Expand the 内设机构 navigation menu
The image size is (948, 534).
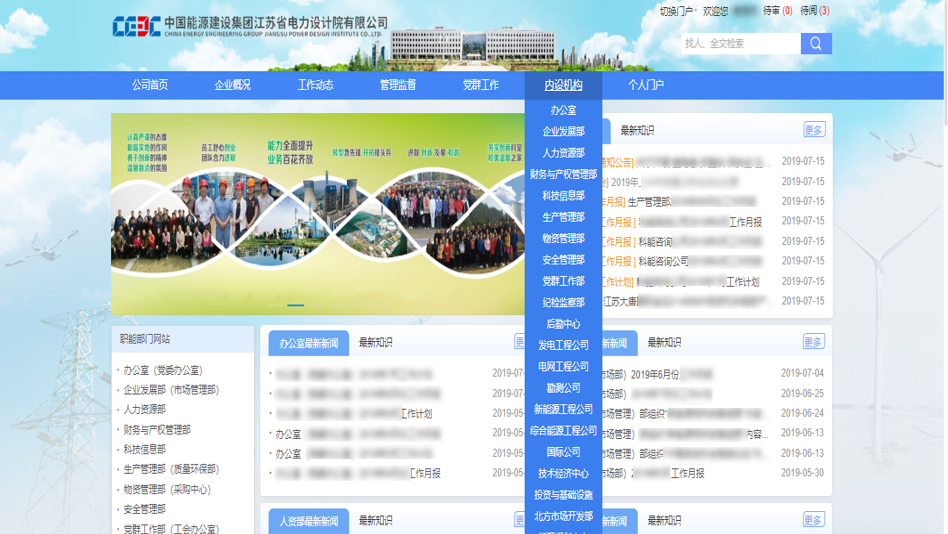point(563,85)
